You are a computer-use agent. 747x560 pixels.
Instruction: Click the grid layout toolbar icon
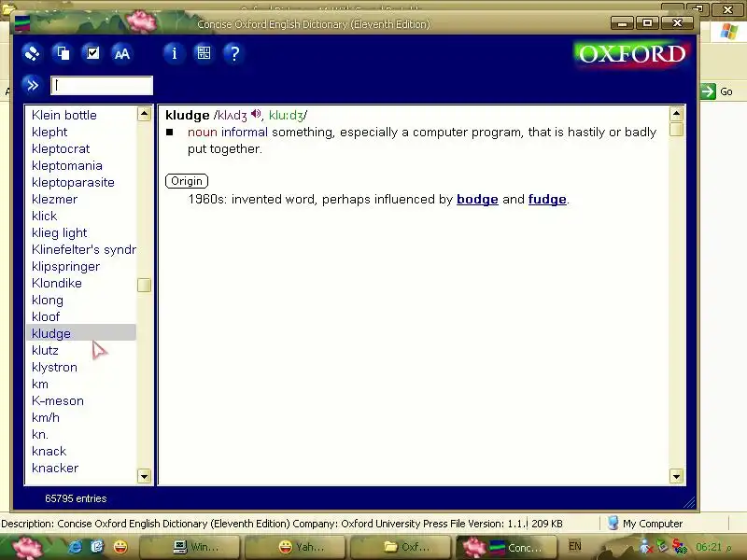coord(204,53)
